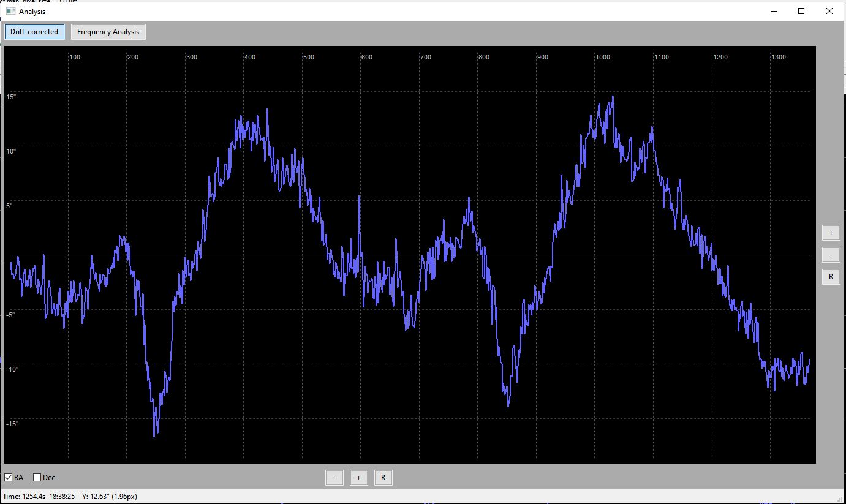This screenshot has width=846, height=504.
Task: Open the Frequency Analysis view
Action: [x=108, y=32]
